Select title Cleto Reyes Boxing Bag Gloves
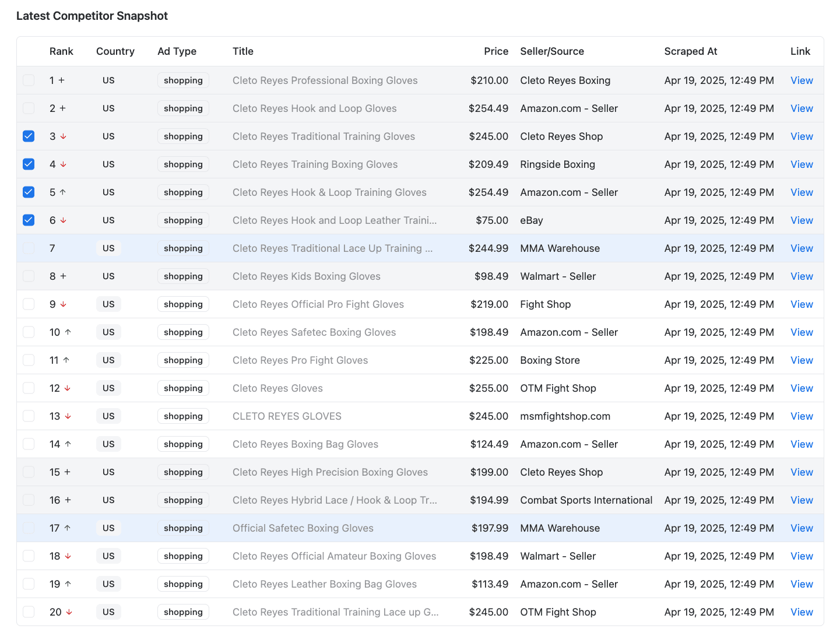Screen dimensions: 840x636 click(x=305, y=444)
